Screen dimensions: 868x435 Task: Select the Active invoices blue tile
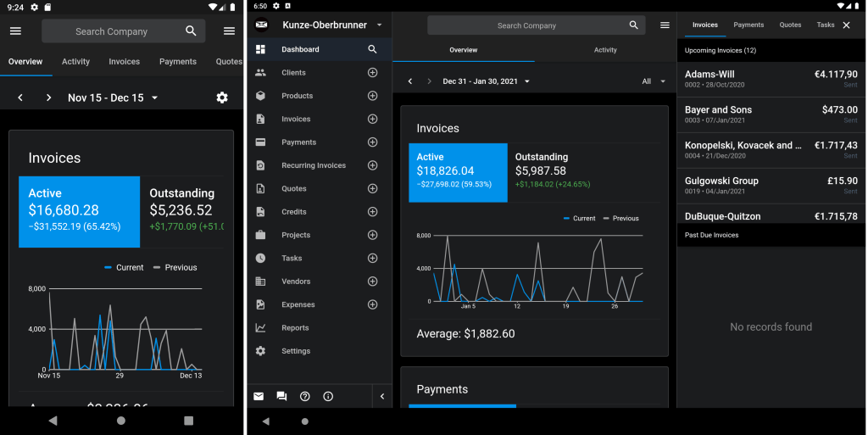click(458, 172)
